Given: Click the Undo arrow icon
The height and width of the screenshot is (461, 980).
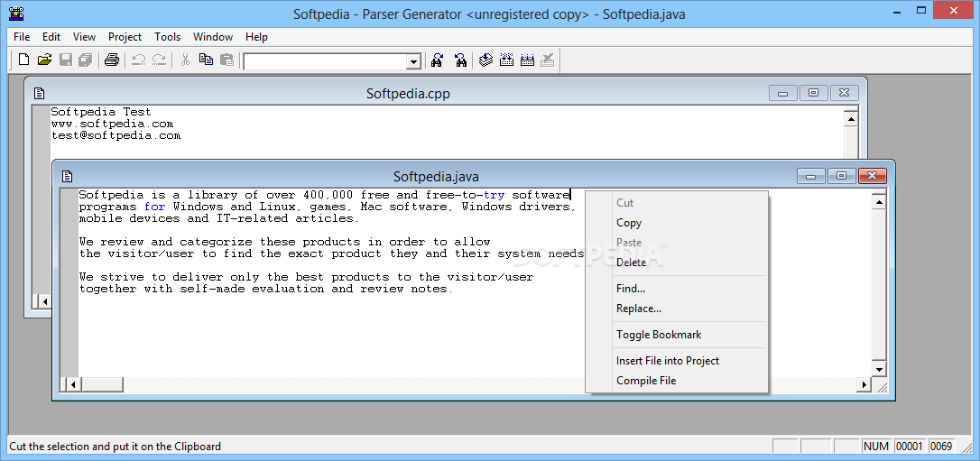Looking at the screenshot, I should click(139, 60).
